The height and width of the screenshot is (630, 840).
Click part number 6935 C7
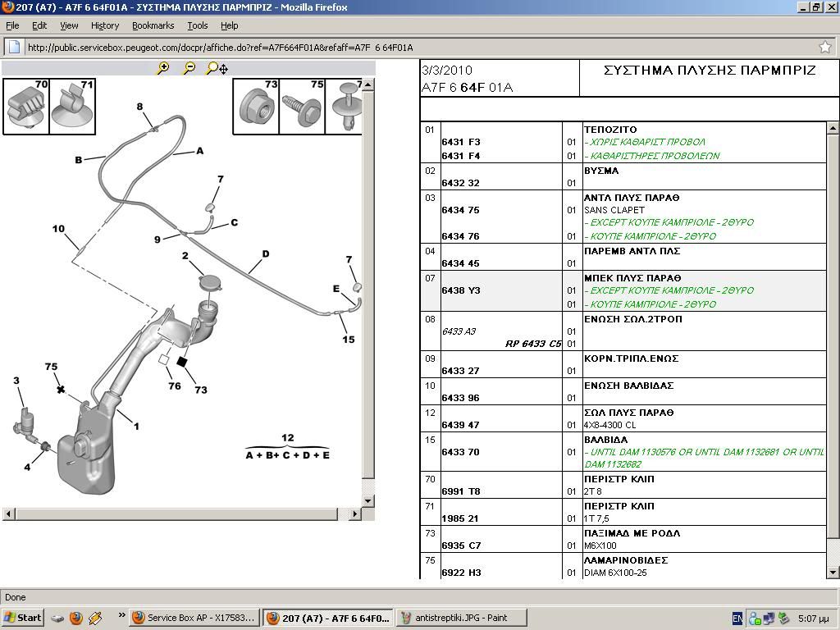461,546
